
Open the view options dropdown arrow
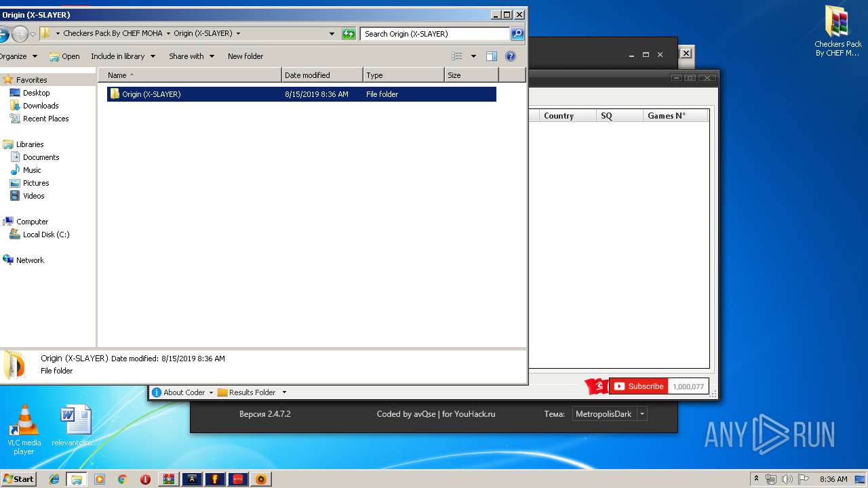tap(473, 56)
